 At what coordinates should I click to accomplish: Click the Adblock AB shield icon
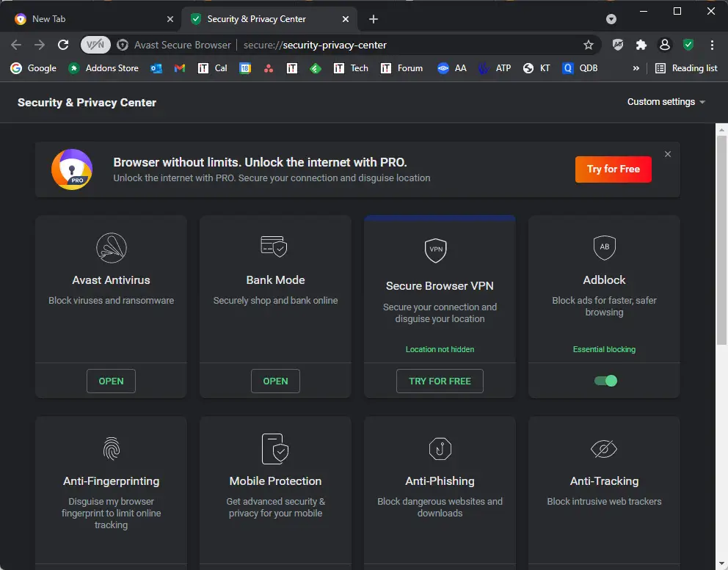605,247
